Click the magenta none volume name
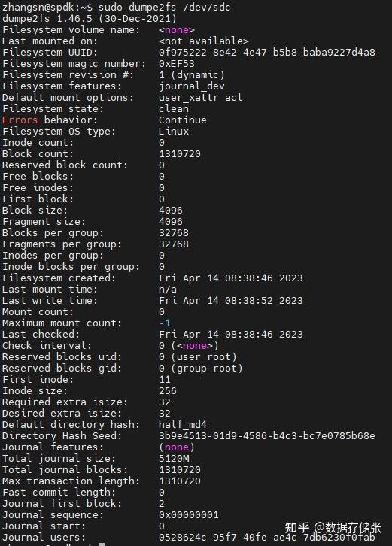Viewport: 392px width, 546px height. (177, 29)
